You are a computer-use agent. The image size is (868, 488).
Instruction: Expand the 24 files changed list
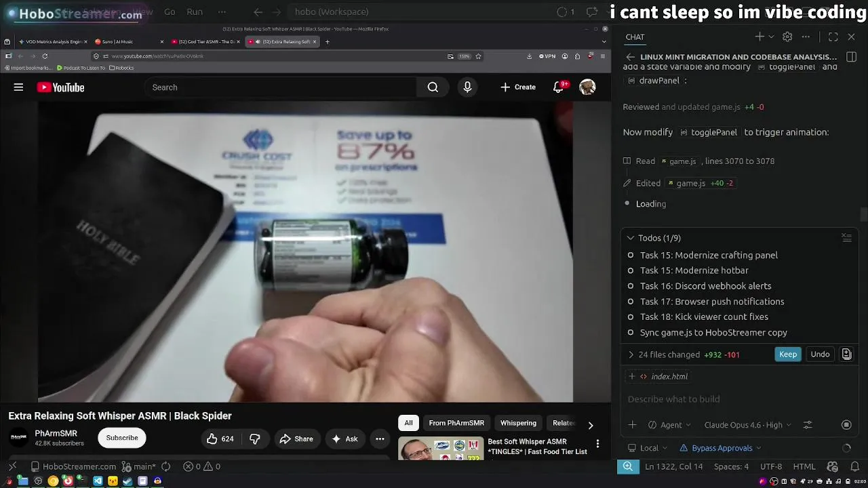coord(631,354)
